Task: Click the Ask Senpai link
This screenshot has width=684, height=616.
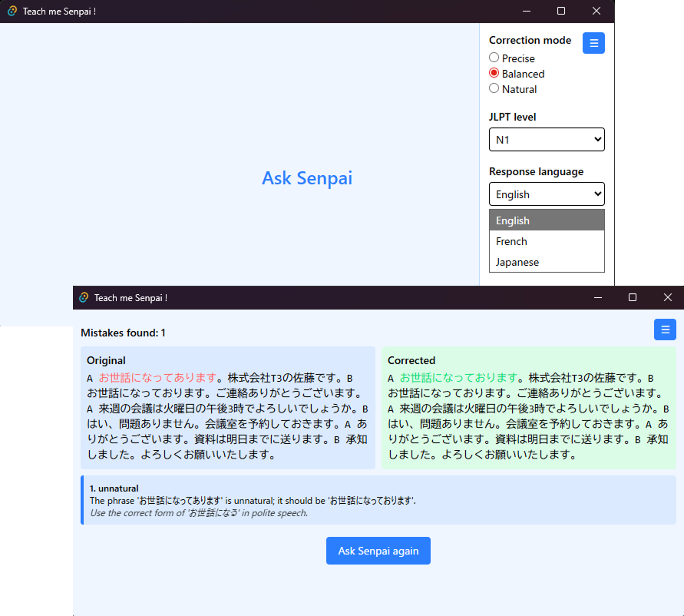Action: [x=307, y=178]
